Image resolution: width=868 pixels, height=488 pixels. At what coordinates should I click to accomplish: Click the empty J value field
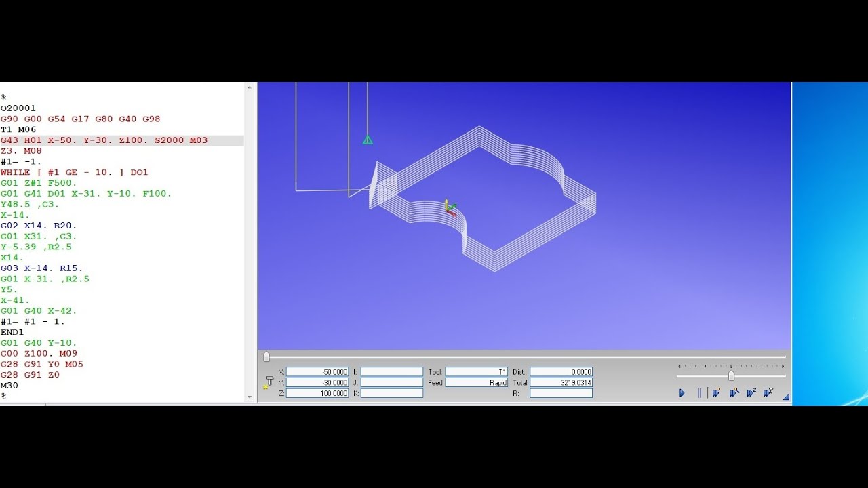pyautogui.click(x=392, y=382)
